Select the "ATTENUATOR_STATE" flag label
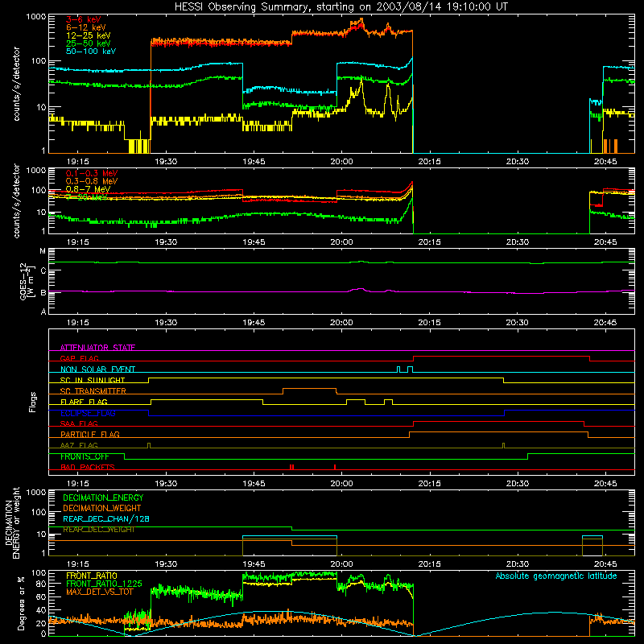Image resolution: width=644 pixels, height=644 pixels. 97,348
